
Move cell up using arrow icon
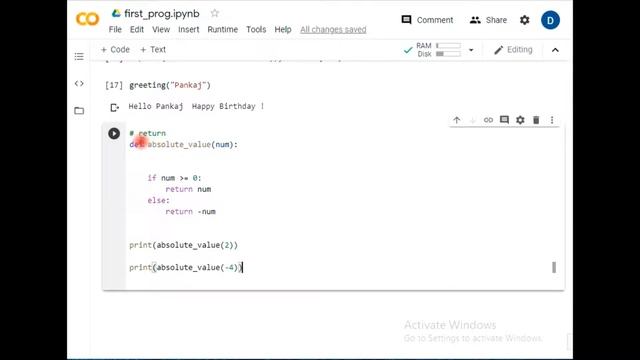(x=457, y=120)
